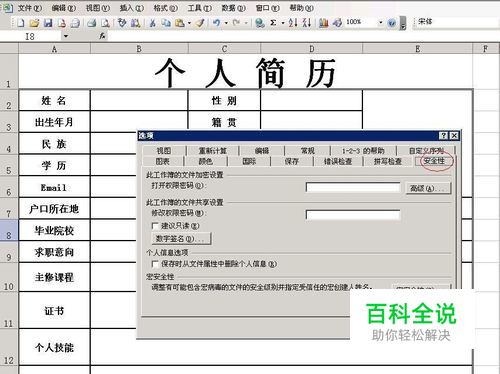Open the Paste options dropdown arrow
500x374 pixels.
pos(189,23)
